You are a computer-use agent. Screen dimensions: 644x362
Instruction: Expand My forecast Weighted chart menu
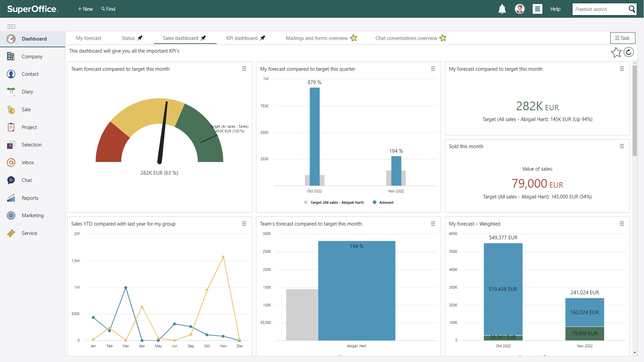click(622, 224)
